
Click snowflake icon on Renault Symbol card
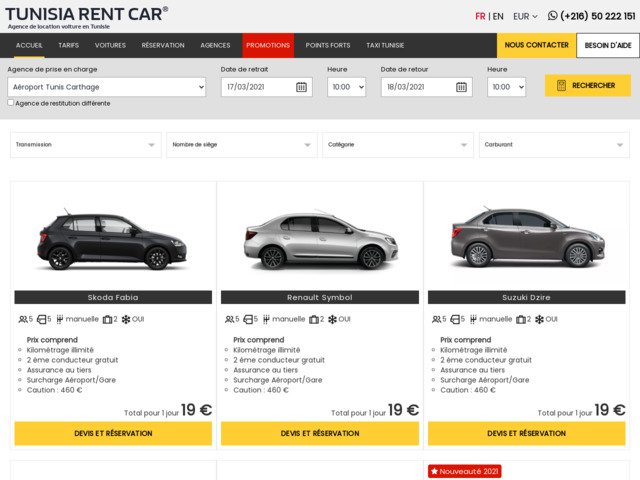[332, 319]
